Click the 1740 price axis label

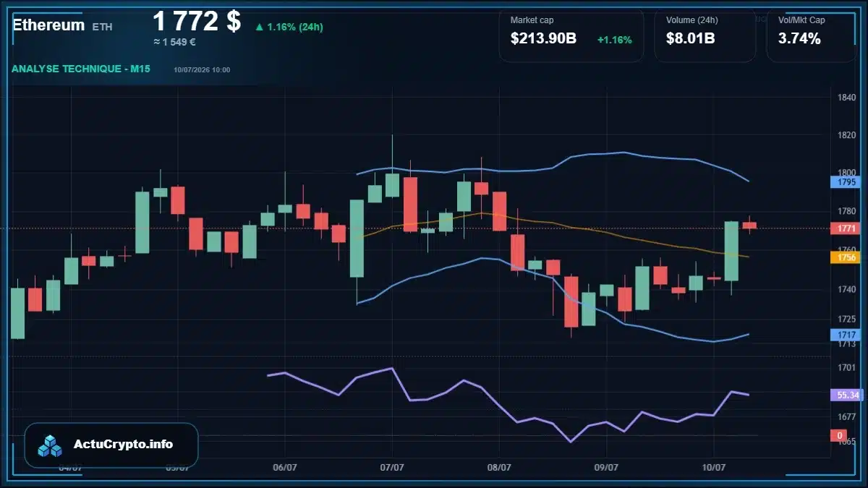tap(847, 289)
